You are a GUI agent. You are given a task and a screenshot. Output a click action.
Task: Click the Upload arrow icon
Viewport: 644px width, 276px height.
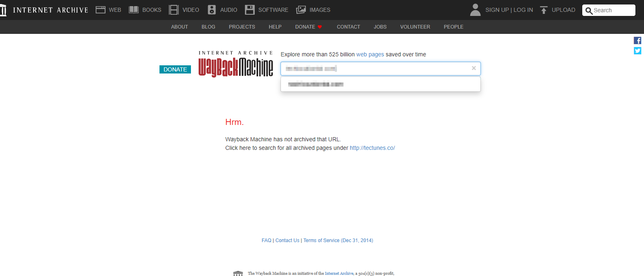[x=544, y=10]
